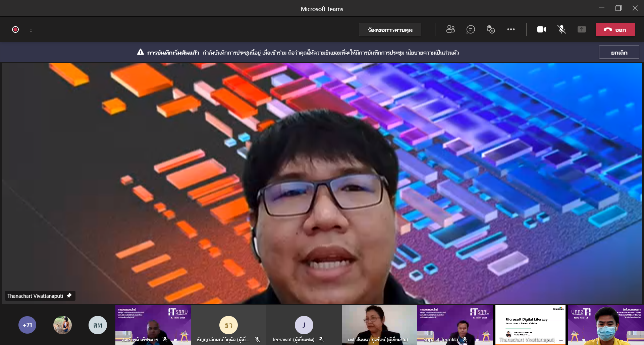The width and height of the screenshot is (644, 345).
Task: Click the สท participant avatar
Action: 98,325
